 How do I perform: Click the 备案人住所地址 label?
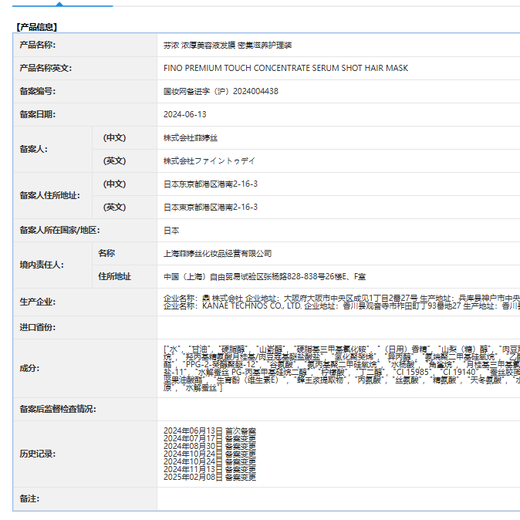[50, 196]
